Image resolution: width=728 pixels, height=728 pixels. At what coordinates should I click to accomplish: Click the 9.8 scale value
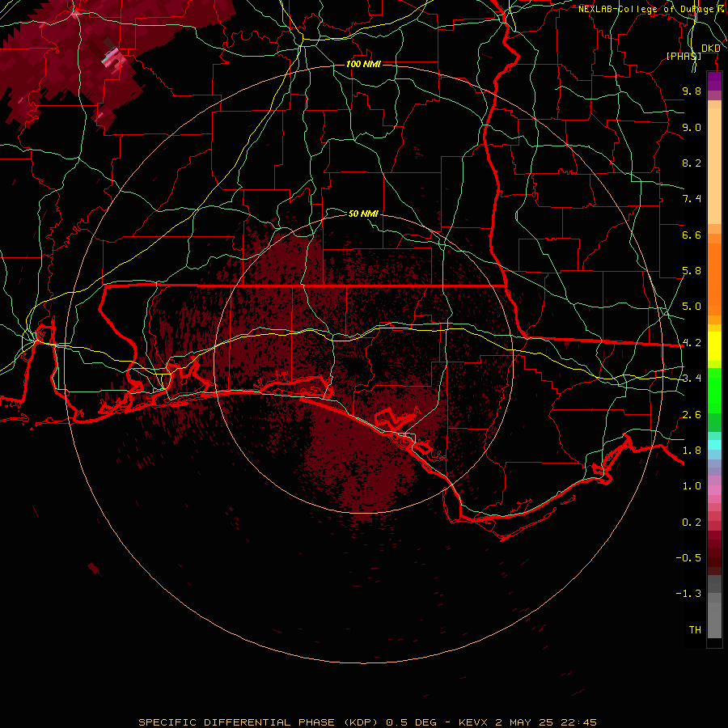[692, 91]
